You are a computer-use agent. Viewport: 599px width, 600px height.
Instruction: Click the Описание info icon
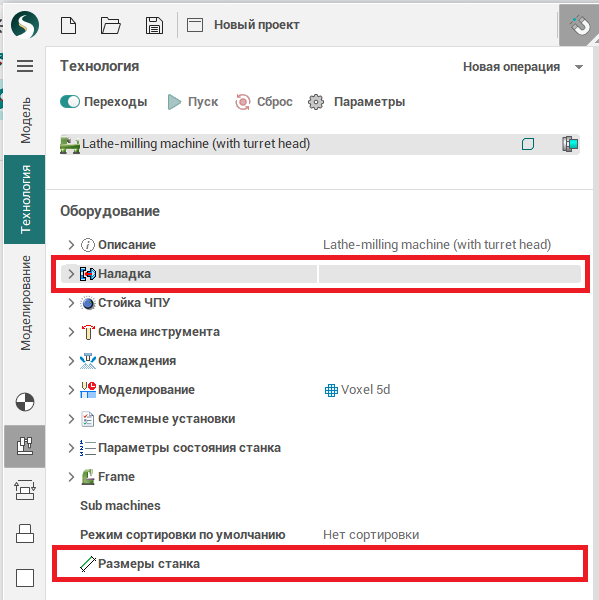click(88, 245)
